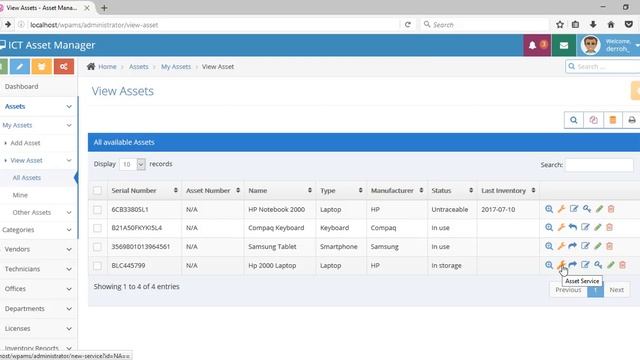640x360 pixels.
Task: Check the row for serial 6CB3380SL1
Action: tap(97, 209)
